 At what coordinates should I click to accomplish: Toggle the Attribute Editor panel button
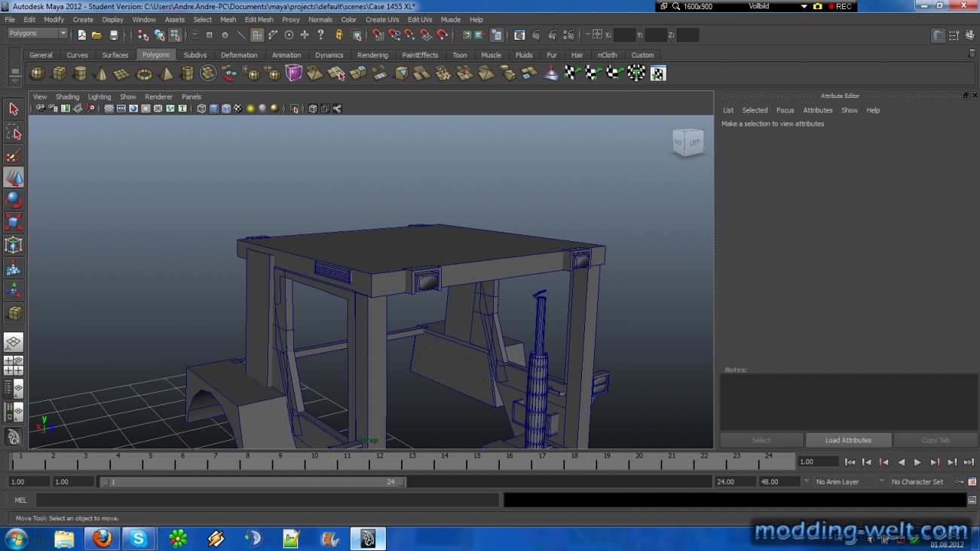pos(938,35)
